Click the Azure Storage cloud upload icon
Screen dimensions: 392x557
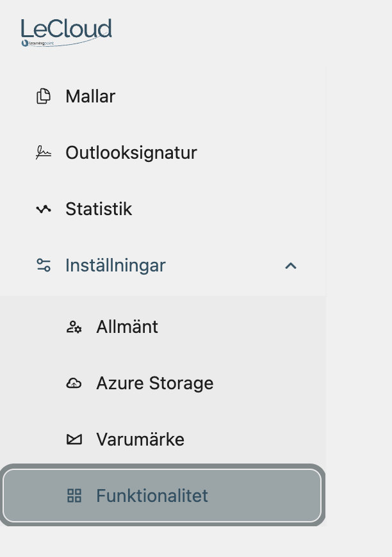[x=74, y=383]
